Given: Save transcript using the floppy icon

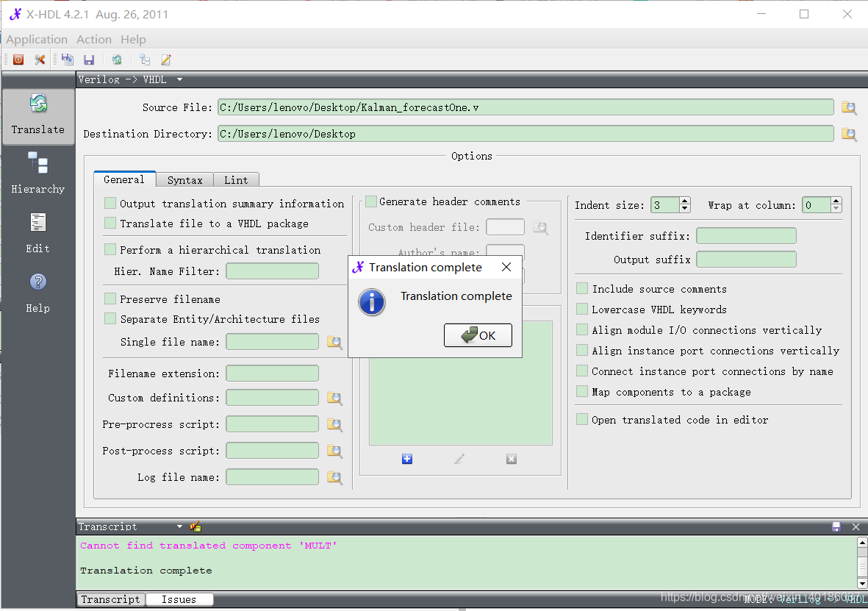Looking at the screenshot, I should 836,526.
